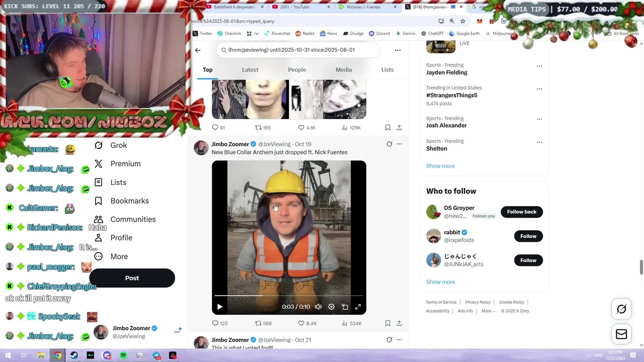
Task: Open more options on the Oct 19 post
Action: tap(399, 144)
